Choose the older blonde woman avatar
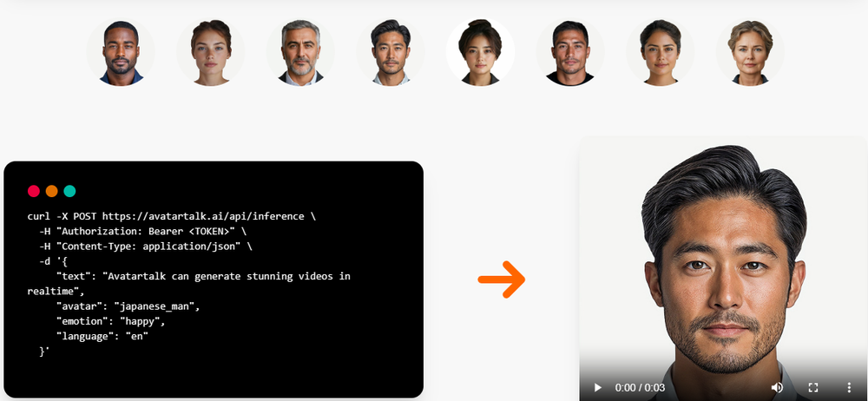This screenshot has height=401, width=868. click(750, 52)
